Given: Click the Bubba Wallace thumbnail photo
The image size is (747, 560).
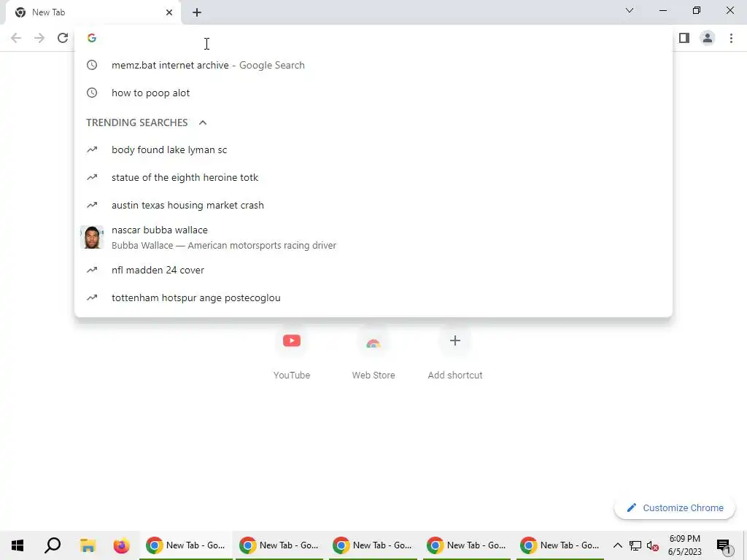Looking at the screenshot, I should [x=91, y=237].
